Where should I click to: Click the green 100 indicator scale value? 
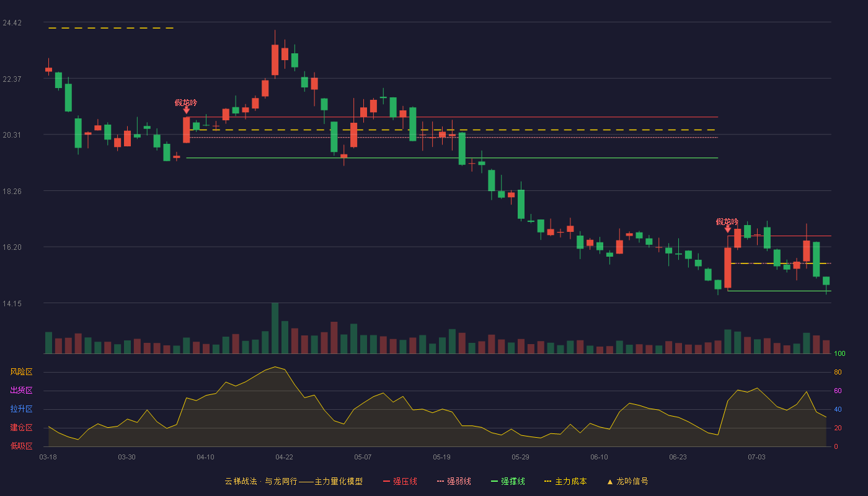pyautogui.click(x=839, y=354)
